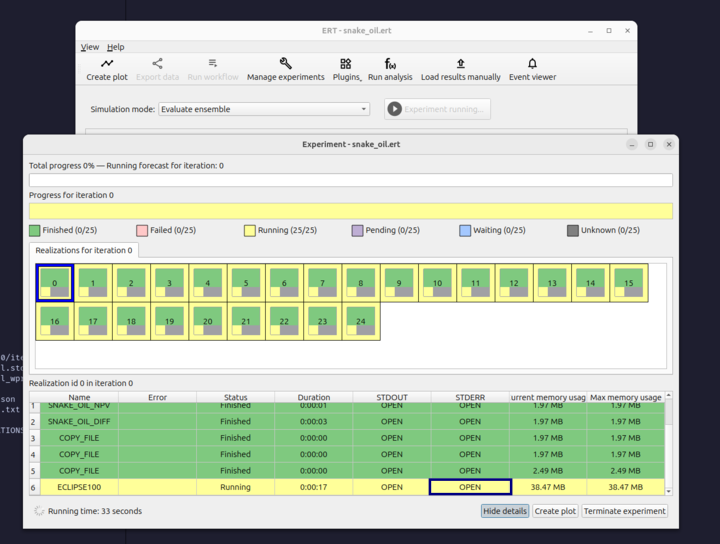Select realization tile number 24

tap(361, 321)
